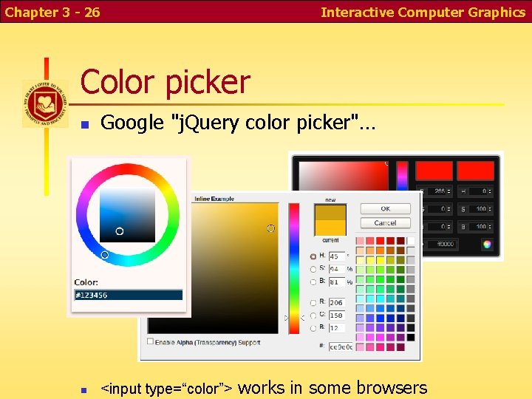Click the blue input field showing 12

[337, 328]
